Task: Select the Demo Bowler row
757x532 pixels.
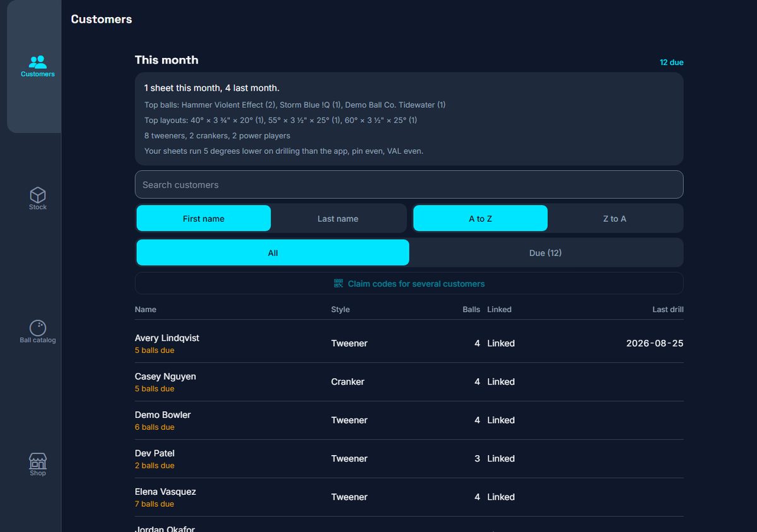Action: 409,420
